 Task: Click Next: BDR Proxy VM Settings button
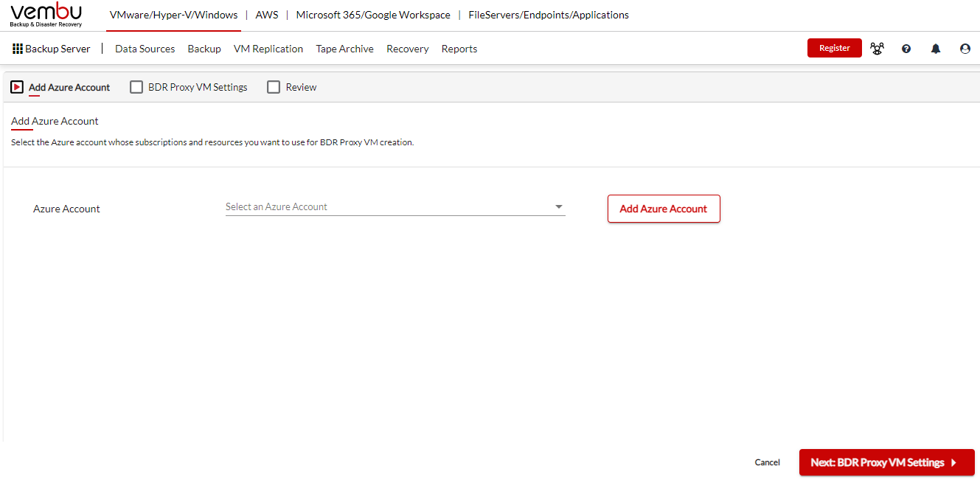click(887, 462)
